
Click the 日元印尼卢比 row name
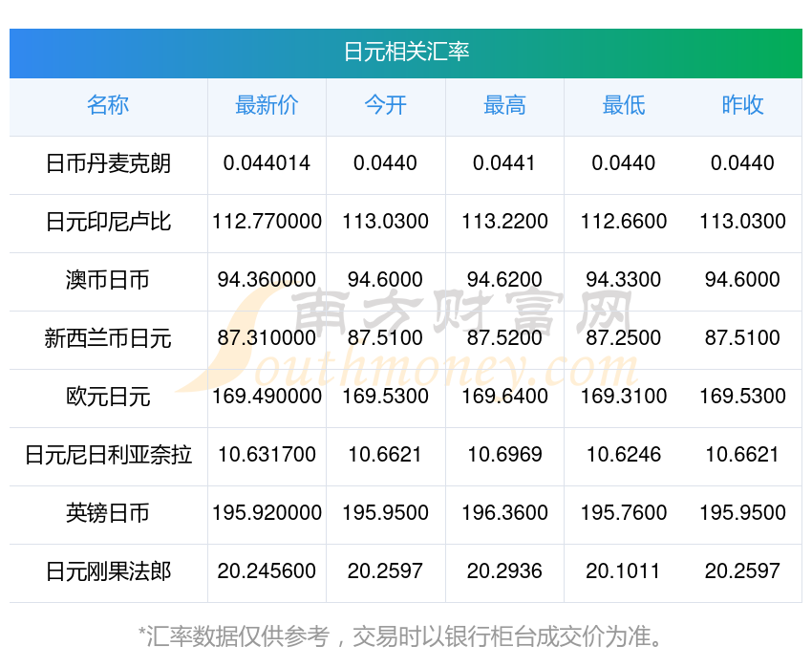click(108, 222)
